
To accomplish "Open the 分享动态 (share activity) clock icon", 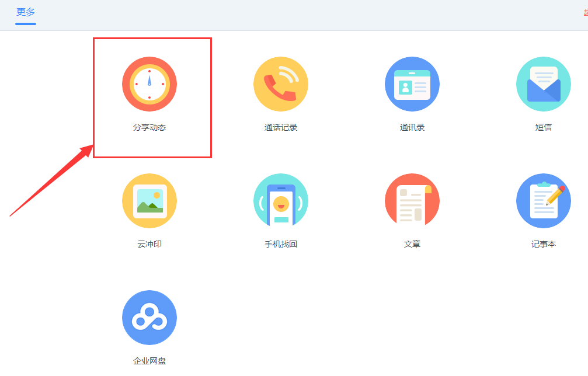I will coord(149,83).
